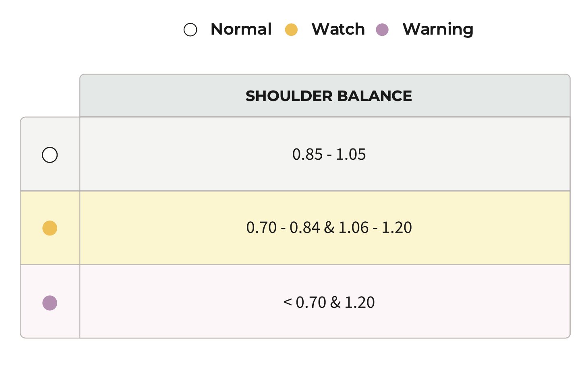Click the 0.70 value in the yellow row

click(261, 228)
